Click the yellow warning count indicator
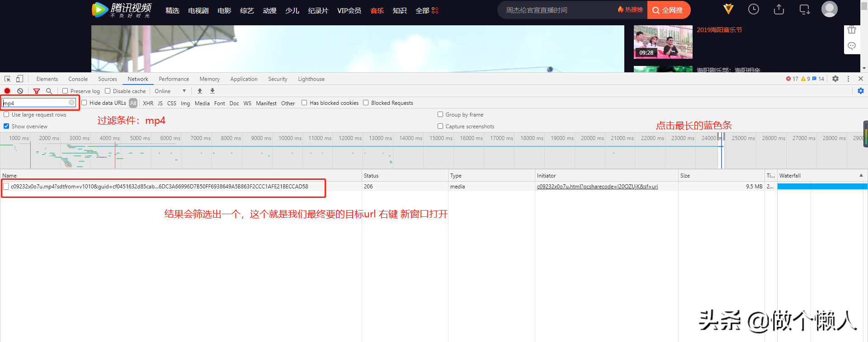868x342 pixels. pyautogui.click(x=806, y=79)
